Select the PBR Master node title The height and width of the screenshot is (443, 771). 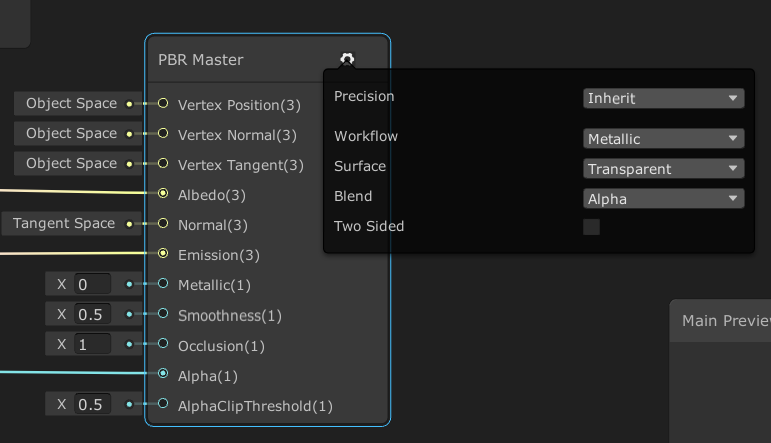pos(201,60)
